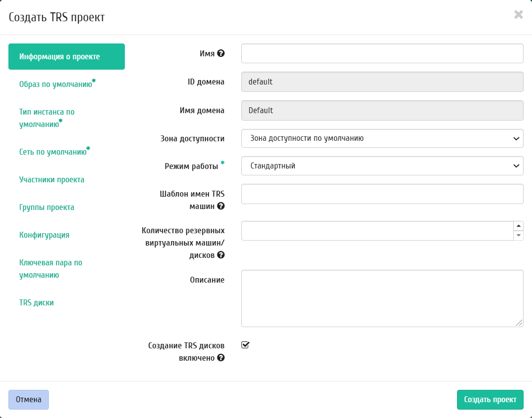Click the Отмена button

[29, 399]
